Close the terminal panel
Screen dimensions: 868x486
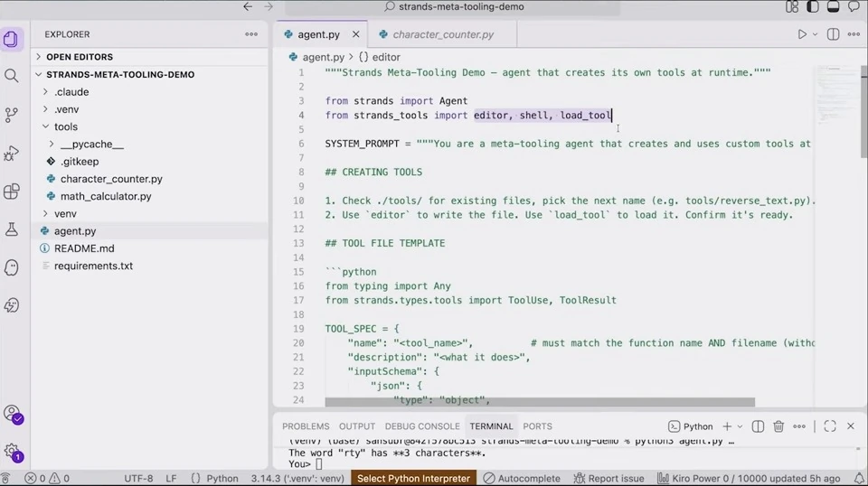(x=851, y=426)
